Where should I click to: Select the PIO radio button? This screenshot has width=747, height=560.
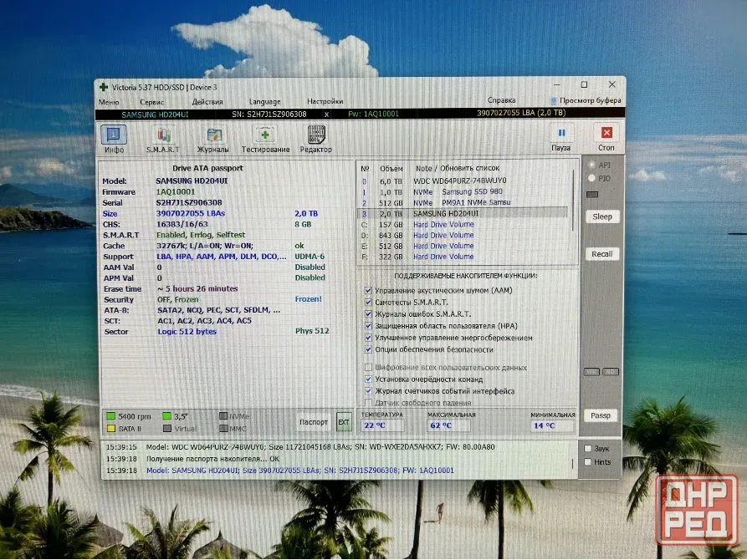click(x=591, y=178)
